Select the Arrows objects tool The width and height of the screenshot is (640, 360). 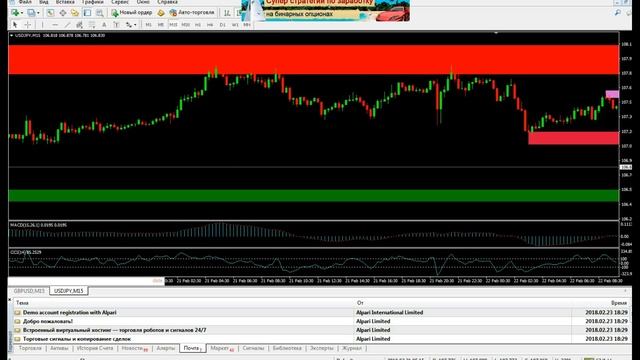click(129, 25)
